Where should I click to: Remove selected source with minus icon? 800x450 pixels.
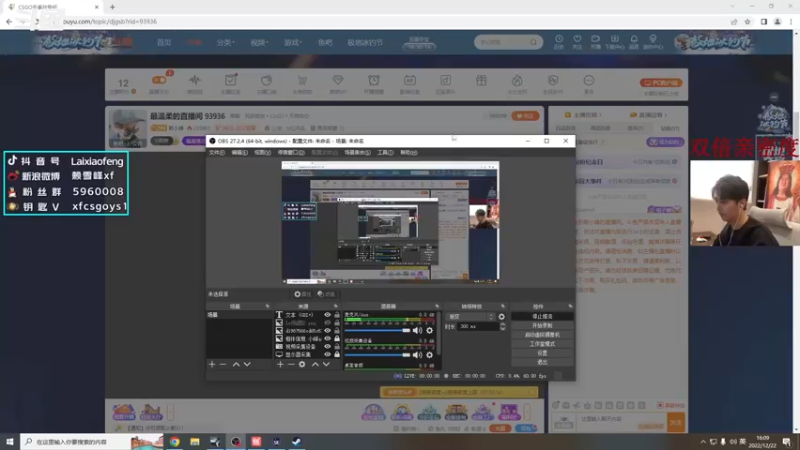pyautogui.click(x=291, y=364)
